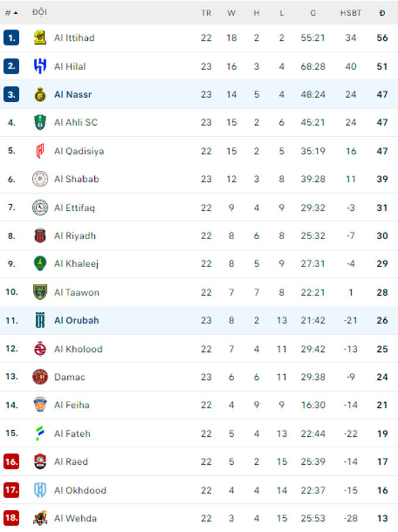Open the Al Qadisiya club logo

point(40,151)
